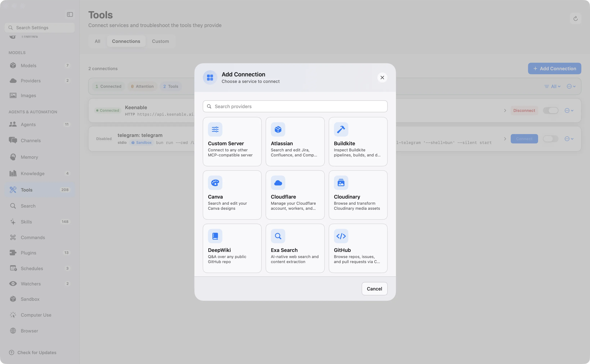The width and height of the screenshot is (590, 364).
Task: Open Images in the sidebar
Action: 40,96
